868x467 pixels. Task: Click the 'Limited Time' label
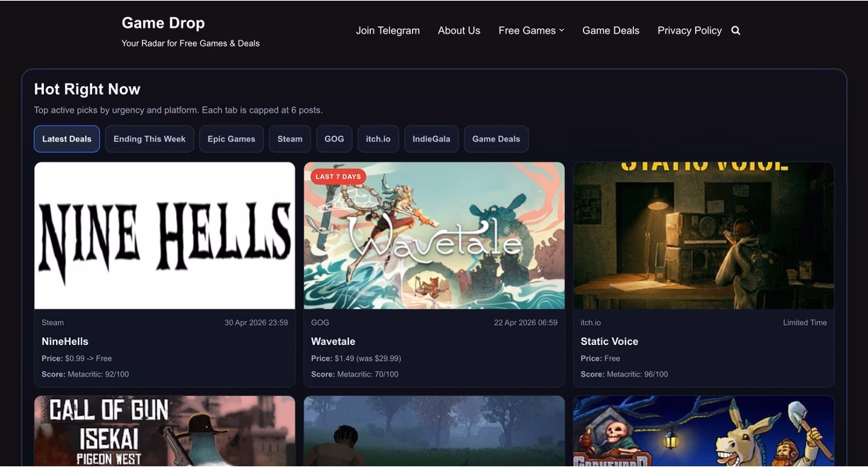click(805, 323)
